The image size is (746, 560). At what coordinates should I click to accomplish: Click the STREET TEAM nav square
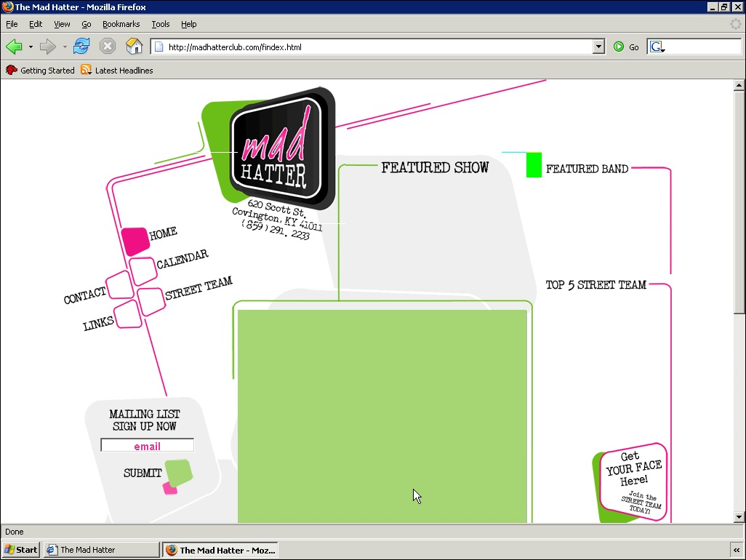point(151,302)
